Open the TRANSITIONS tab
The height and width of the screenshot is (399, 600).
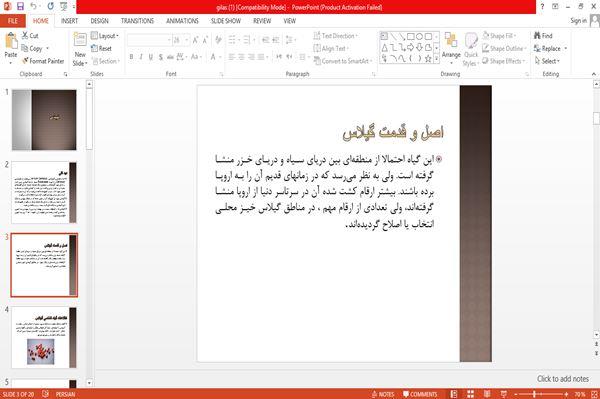pyautogui.click(x=137, y=21)
